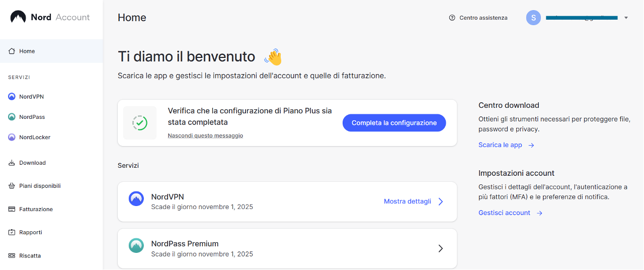
Task: Expand the account dropdown arrow
Action: coord(626,18)
